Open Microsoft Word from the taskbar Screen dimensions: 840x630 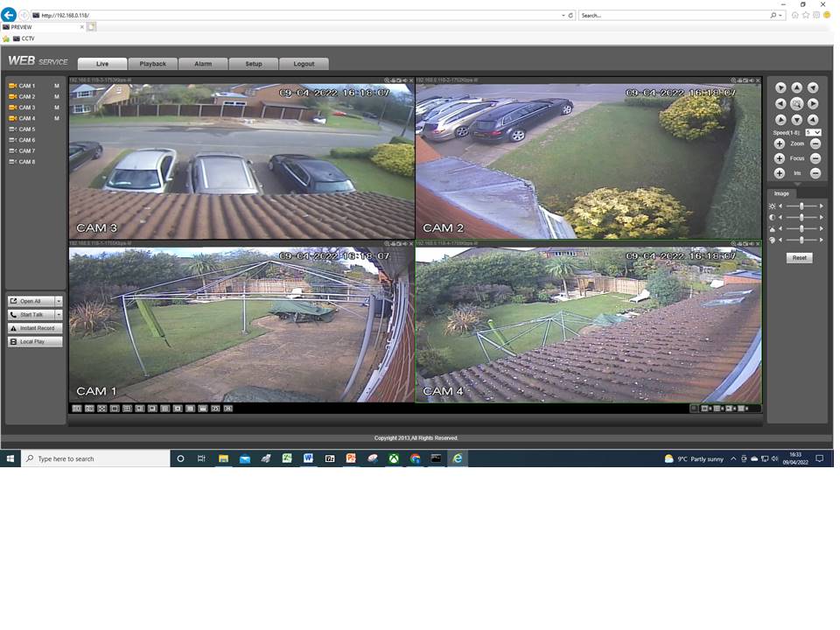pos(308,458)
